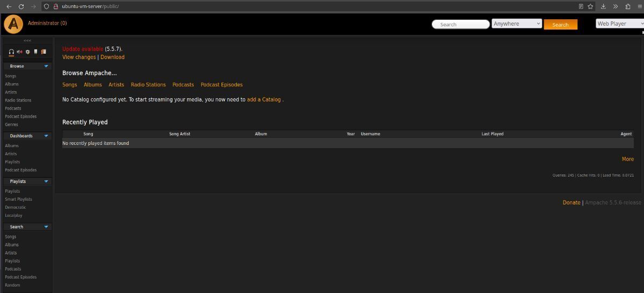Image resolution: width=644 pixels, height=293 pixels.
Task: Click the Download update link
Action: tap(112, 57)
